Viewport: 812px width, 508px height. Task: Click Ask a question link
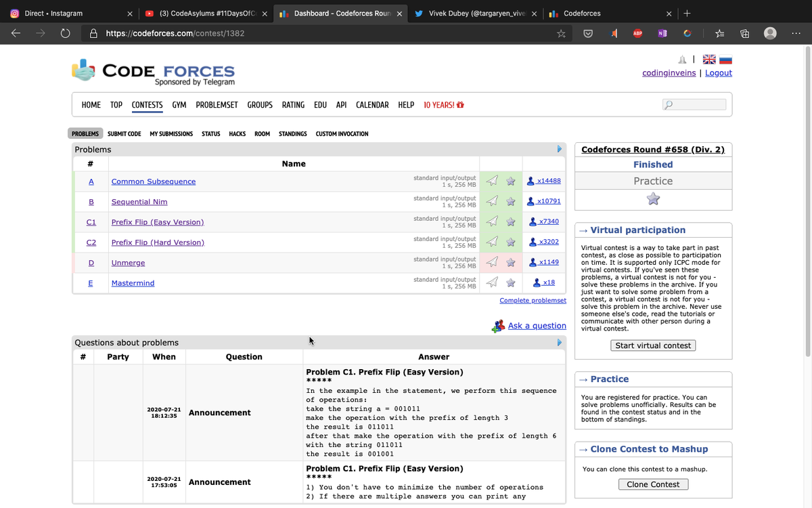coord(537,326)
